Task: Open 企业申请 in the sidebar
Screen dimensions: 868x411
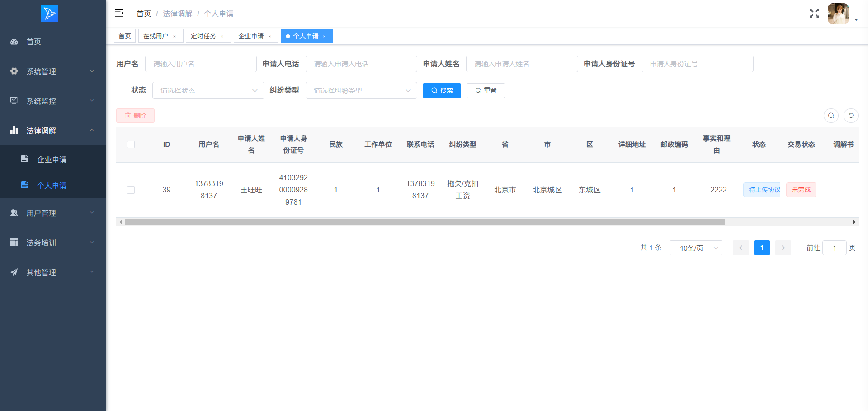Action: [x=53, y=159]
